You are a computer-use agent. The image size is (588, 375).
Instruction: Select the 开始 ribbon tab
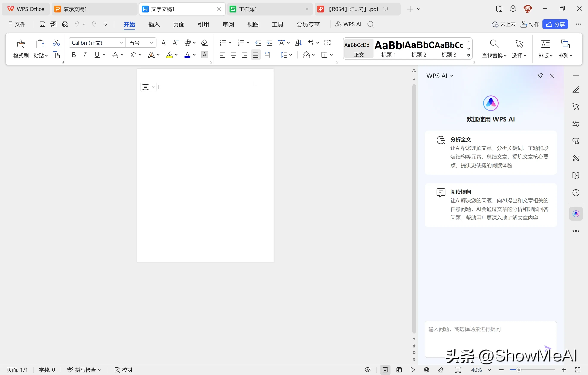[x=129, y=24]
